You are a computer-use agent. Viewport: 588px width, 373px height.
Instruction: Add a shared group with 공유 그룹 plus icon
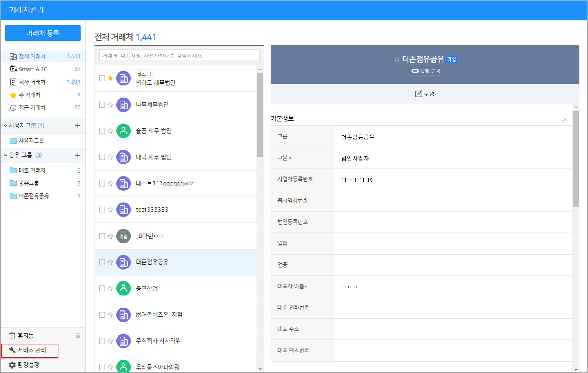click(78, 155)
